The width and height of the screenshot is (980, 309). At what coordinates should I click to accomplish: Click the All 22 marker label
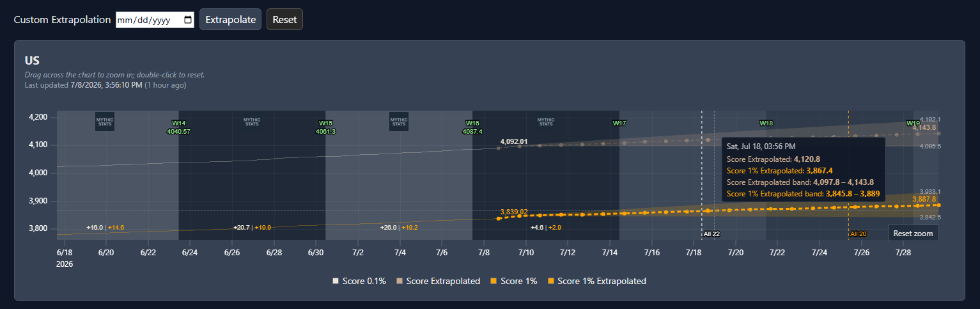(x=712, y=234)
